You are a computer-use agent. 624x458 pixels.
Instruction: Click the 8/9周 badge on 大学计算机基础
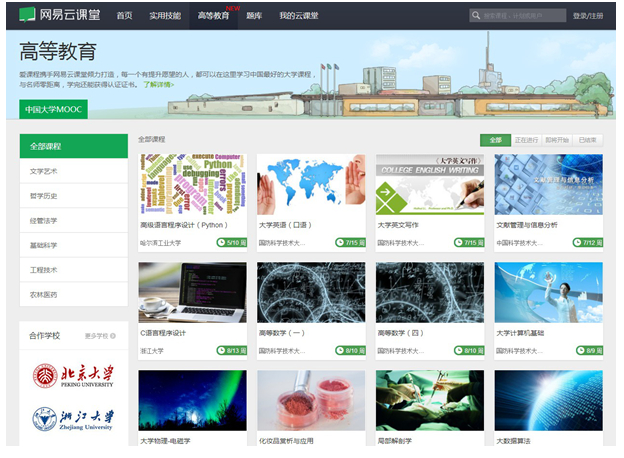(x=589, y=351)
